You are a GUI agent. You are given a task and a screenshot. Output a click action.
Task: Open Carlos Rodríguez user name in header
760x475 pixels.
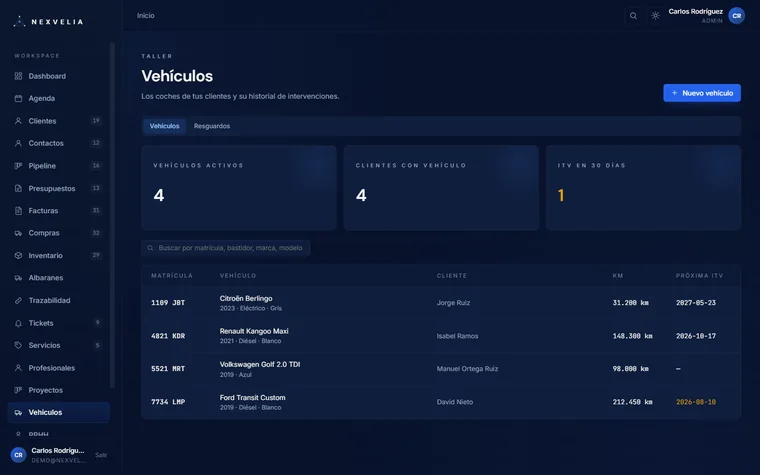point(696,12)
